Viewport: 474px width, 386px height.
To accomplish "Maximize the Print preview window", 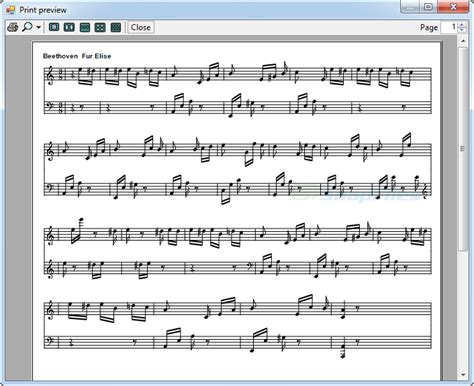I will pos(428,6).
